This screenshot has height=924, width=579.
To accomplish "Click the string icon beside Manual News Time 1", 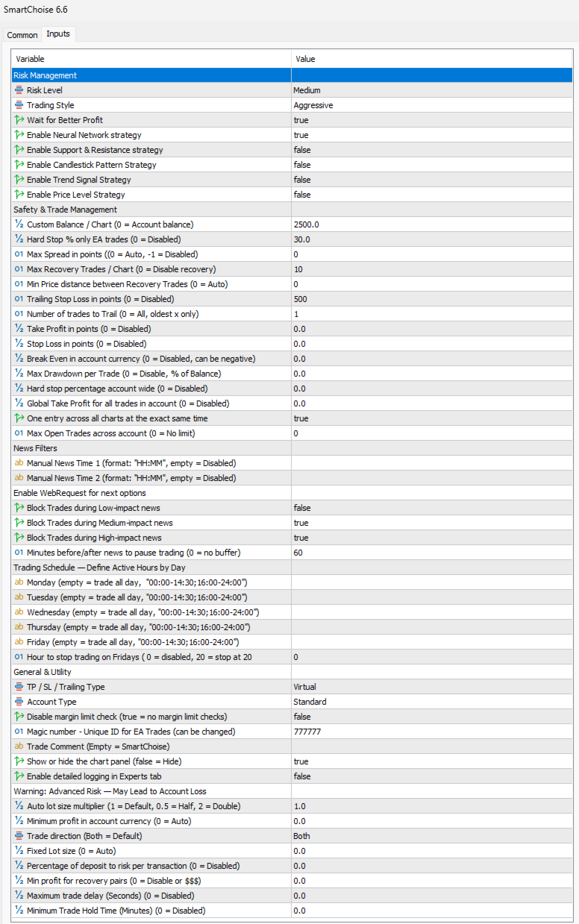I will [19, 463].
